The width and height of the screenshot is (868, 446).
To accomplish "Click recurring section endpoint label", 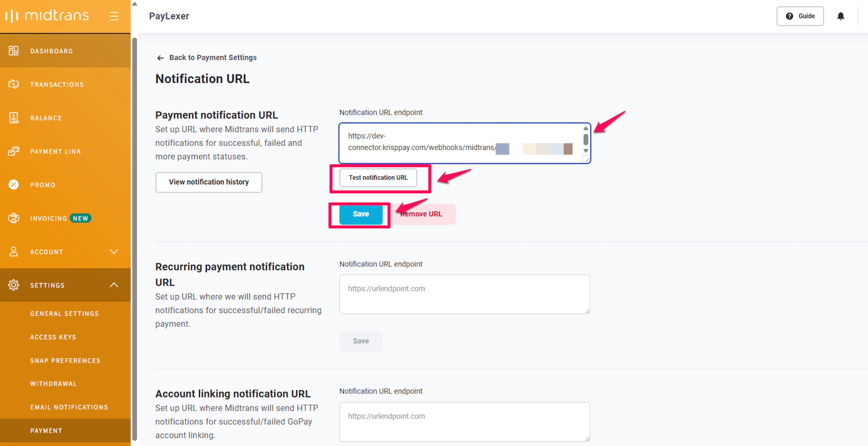I will pyautogui.click(x=380, y=264).
